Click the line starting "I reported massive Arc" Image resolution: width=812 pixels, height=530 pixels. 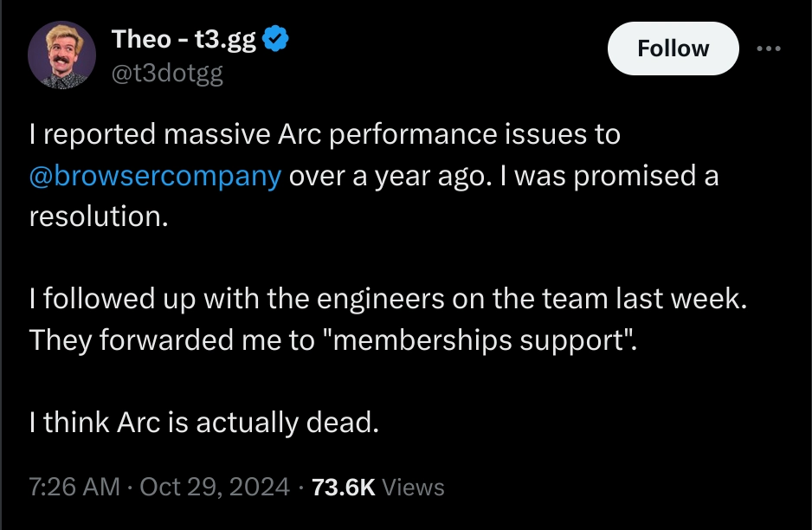325,134
